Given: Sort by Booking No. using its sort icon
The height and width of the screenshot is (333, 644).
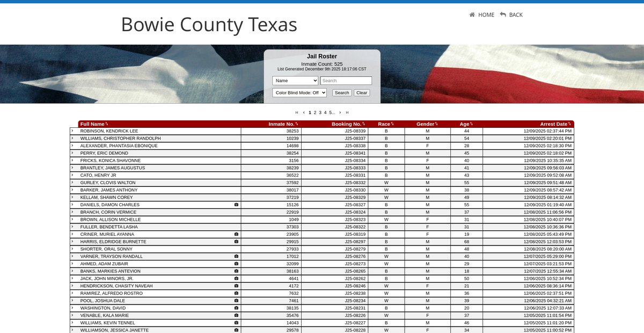Looking at the screenshot, I should 364,124.
